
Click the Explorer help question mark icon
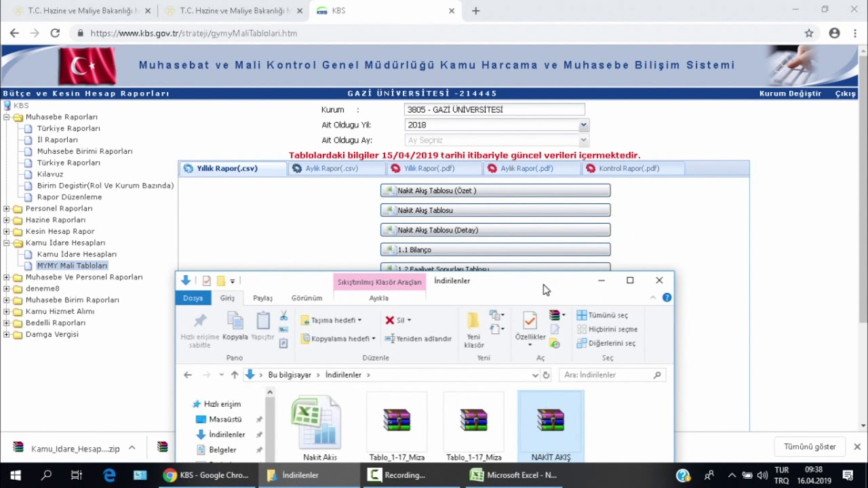pyautogui.click(x=667, y=298)
